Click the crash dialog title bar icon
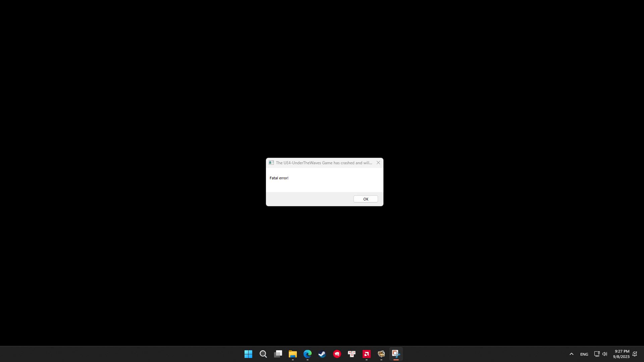 click(x=271, y=163)
